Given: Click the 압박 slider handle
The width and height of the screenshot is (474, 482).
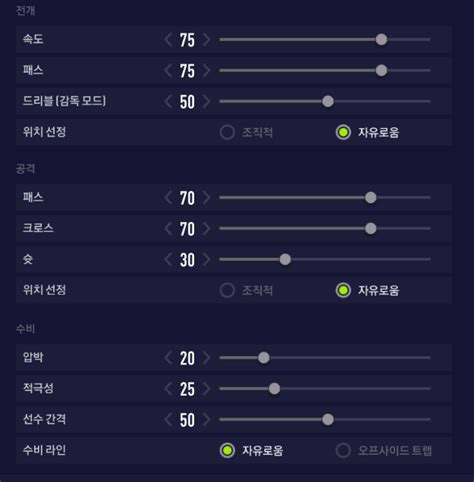Looking at the screenshot, I should pos(264,358).
